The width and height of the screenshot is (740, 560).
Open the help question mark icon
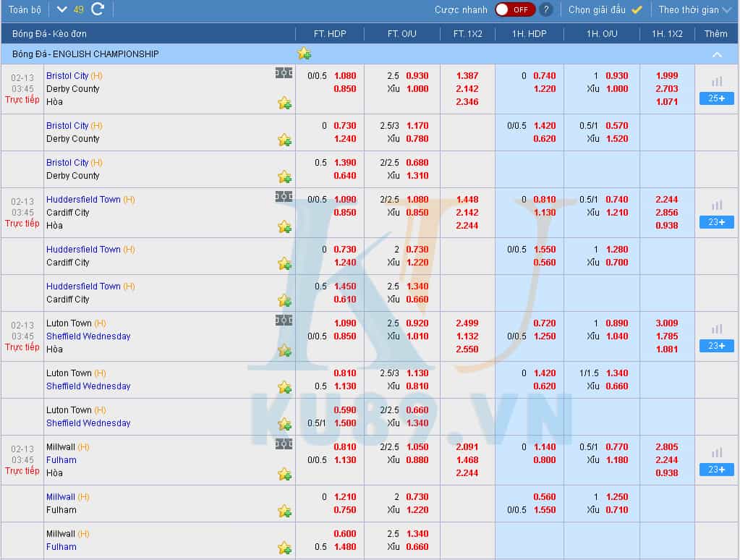point(545,9)
